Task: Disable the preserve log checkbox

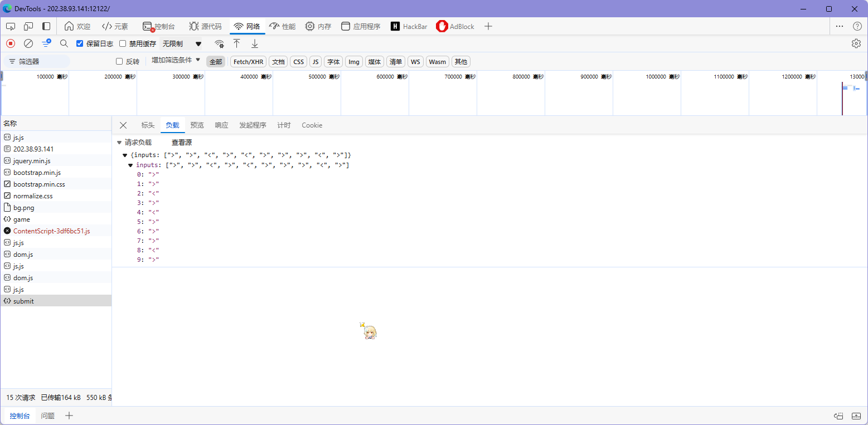Action: 80,43
